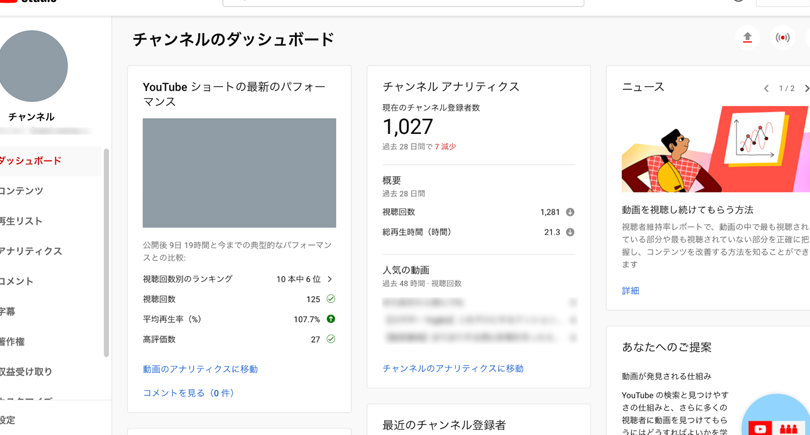Click the go live broadcast icon

click(x=782, y=38)
